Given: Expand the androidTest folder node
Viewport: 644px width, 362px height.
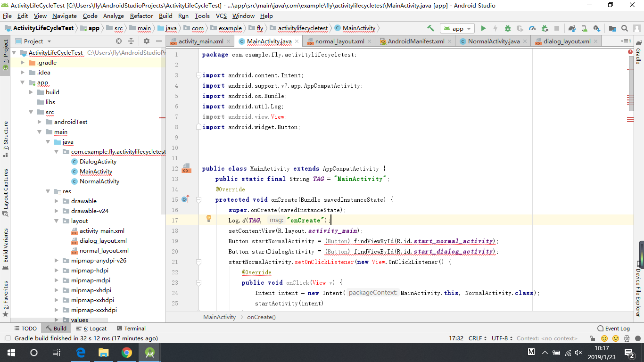Looking at the screenshot, I should point(39,122).
